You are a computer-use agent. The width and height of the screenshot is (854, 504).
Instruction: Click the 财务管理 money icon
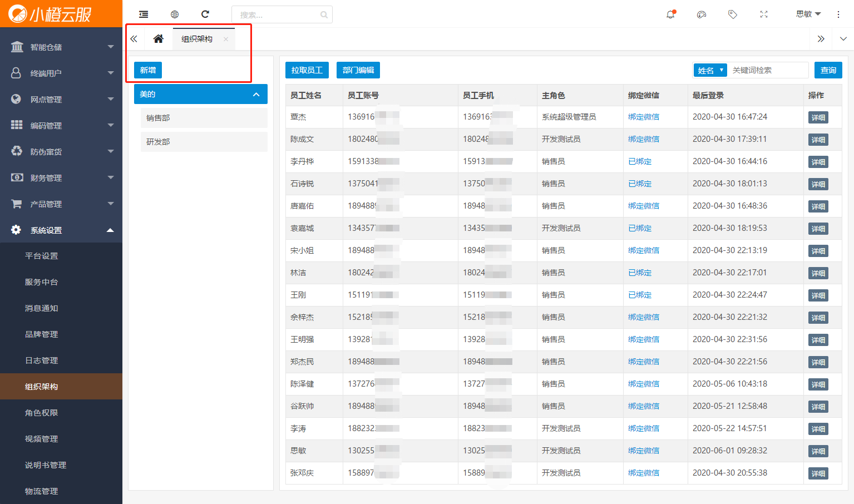(x=17, y=177)
